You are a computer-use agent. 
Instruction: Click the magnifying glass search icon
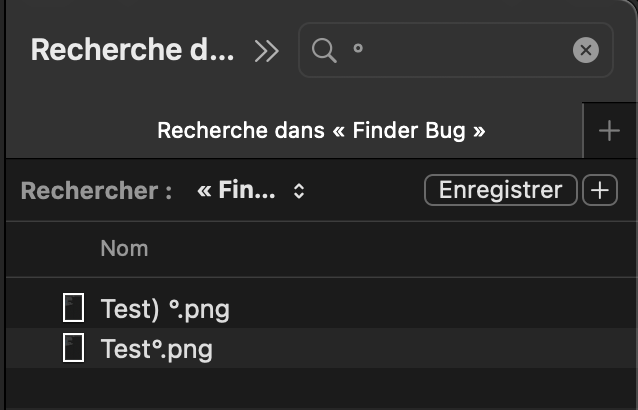coord(324,50)
